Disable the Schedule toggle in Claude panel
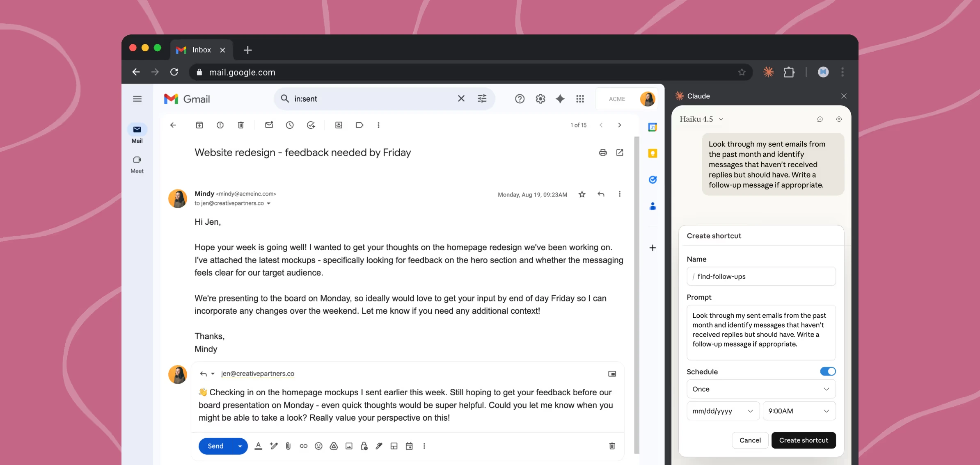The width and height of the screenshot is (980, 465). 828,371
